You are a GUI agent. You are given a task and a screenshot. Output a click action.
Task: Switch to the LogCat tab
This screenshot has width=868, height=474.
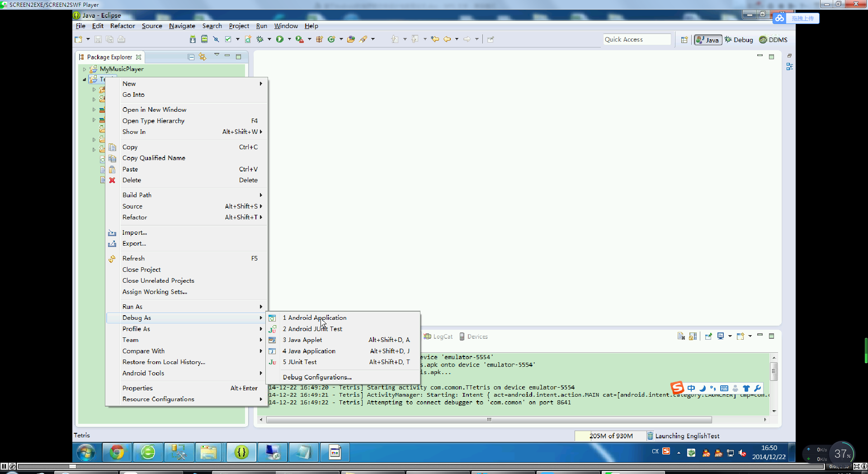point(438,337)
